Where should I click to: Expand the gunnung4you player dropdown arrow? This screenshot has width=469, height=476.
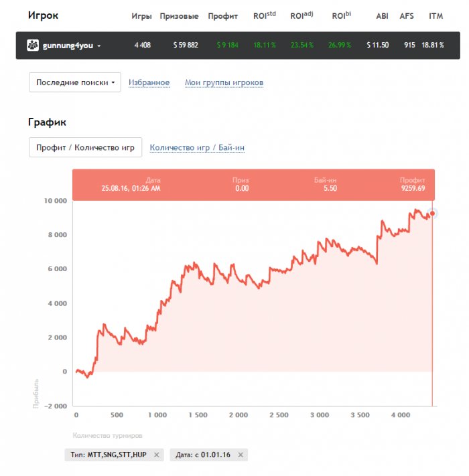[x=98, y=46]
